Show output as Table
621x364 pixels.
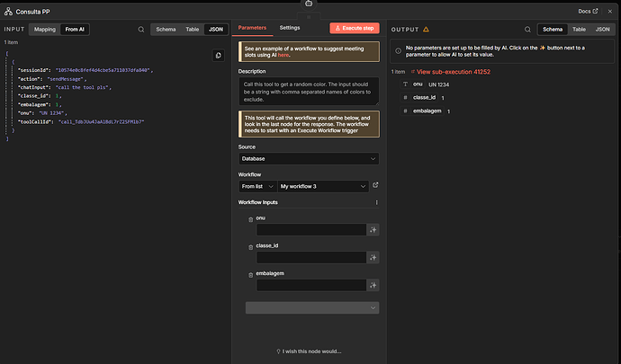click(579, 29)
